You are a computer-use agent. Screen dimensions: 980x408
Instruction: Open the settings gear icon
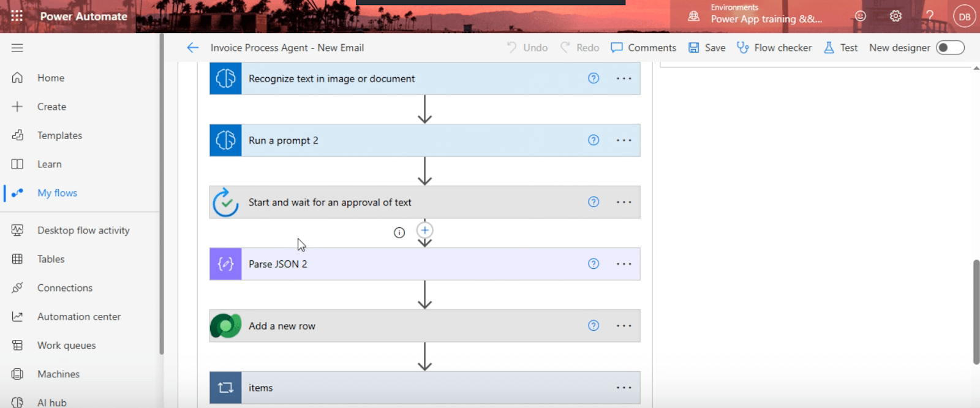895,16
